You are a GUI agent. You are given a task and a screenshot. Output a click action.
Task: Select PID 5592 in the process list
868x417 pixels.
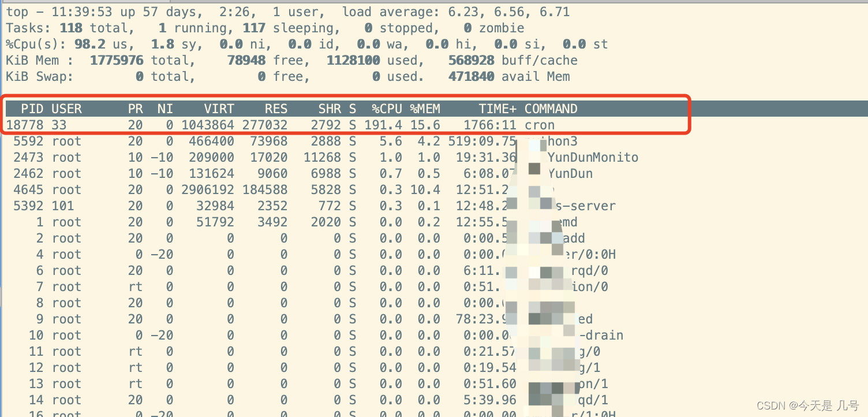click(x=28, y=141)
